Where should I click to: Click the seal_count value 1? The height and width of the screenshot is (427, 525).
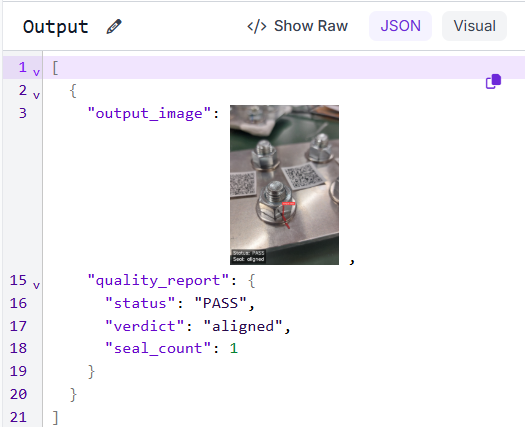pos(234,348)
